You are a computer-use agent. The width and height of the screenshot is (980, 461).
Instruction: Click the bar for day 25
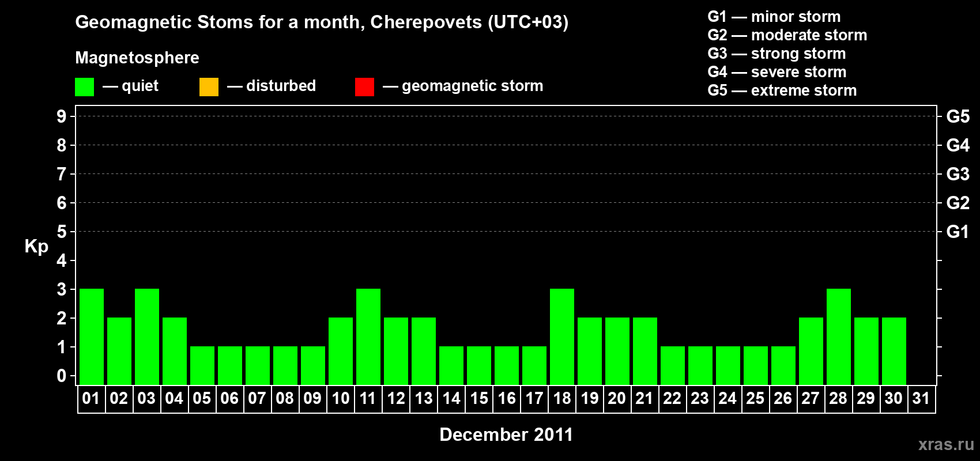pos(756,365)
